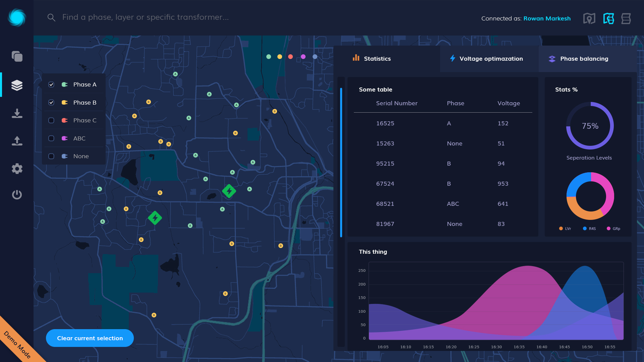644x362 pixels.
Task: Click the Stats % heading
Action: tap(566, 89)
